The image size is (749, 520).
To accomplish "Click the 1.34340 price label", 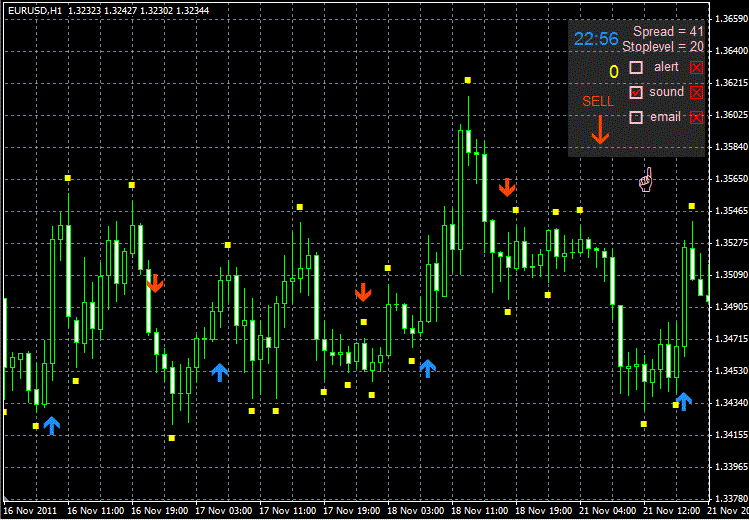I will pyautogui.click(x=730, y=403).
